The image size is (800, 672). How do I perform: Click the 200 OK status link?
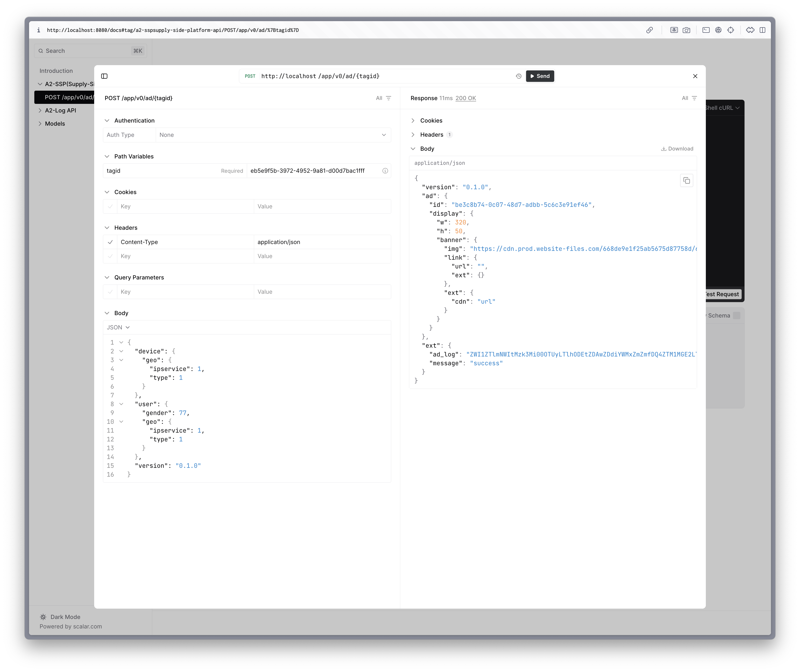pyautogui.click(x=466, y=98)
